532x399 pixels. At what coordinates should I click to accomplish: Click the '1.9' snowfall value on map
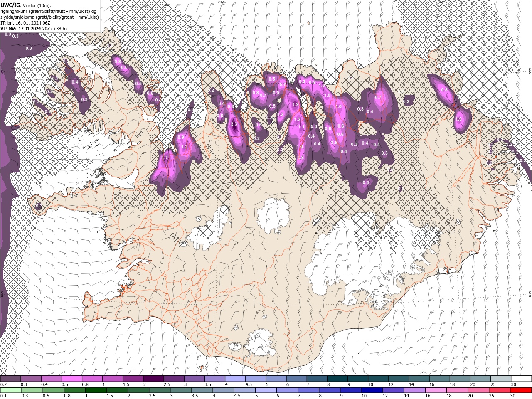[296, 104]
